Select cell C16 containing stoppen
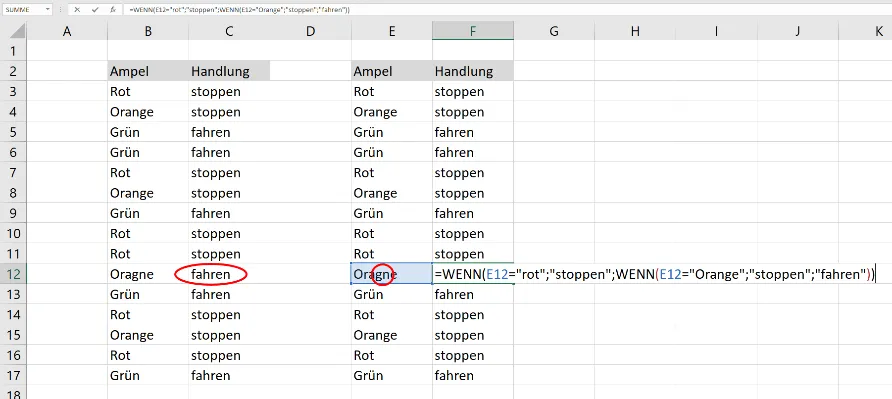This screenshot has width=892, height=399. (229, 355)
